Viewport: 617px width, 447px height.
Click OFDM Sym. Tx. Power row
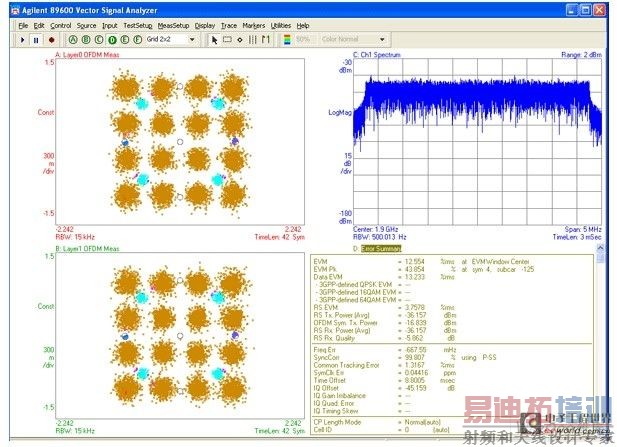(385, 323)
